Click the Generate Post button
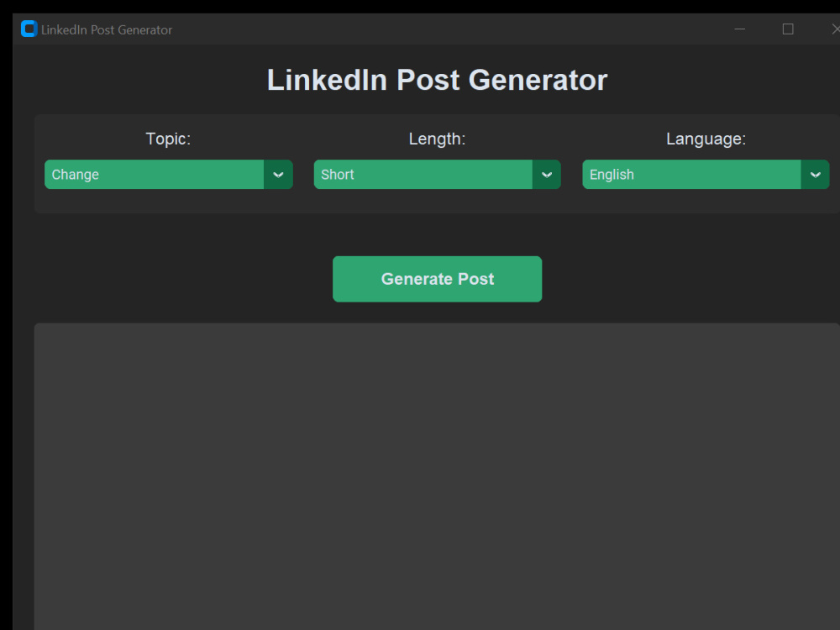Viewport: 840px width, 630px height. click(x=437, y=279)
